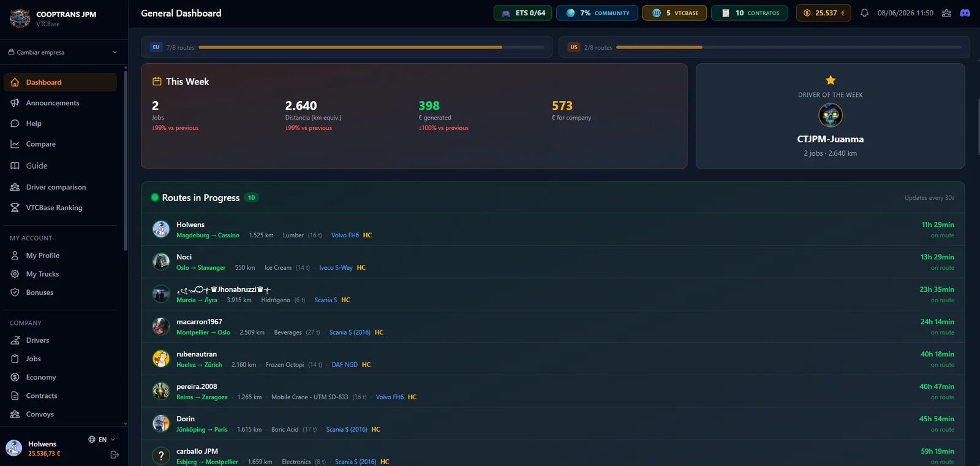Click the Guide book icon
Viewport: 980px width, 466px height.
15,166
